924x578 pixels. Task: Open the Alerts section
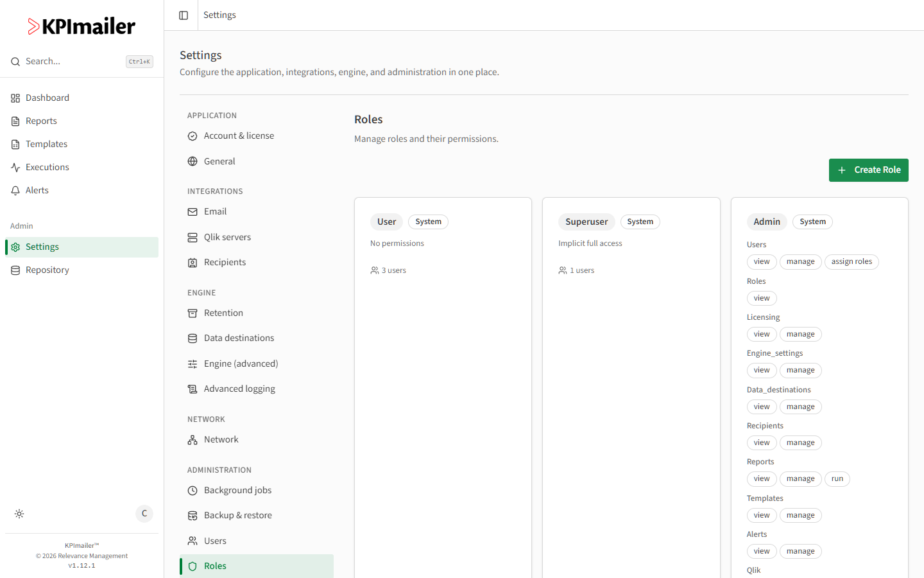pyautogui.click(x=81, y=191)
